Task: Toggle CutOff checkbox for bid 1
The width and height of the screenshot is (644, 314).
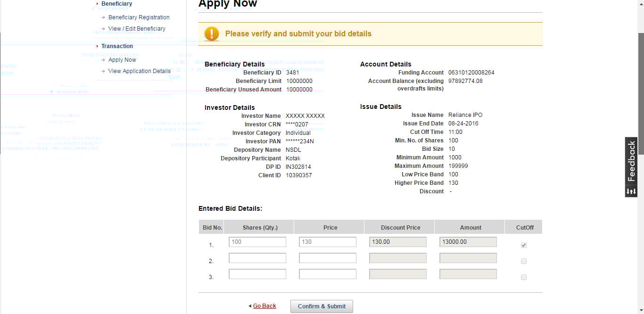Action: (523, 245)
